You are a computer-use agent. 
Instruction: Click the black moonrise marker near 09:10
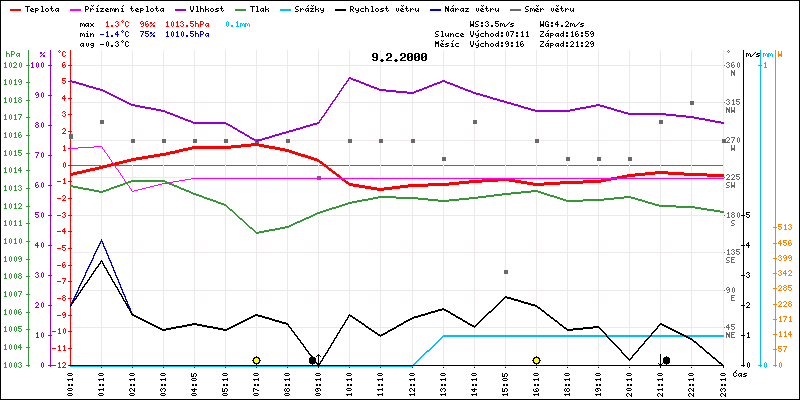click(313, 360)
